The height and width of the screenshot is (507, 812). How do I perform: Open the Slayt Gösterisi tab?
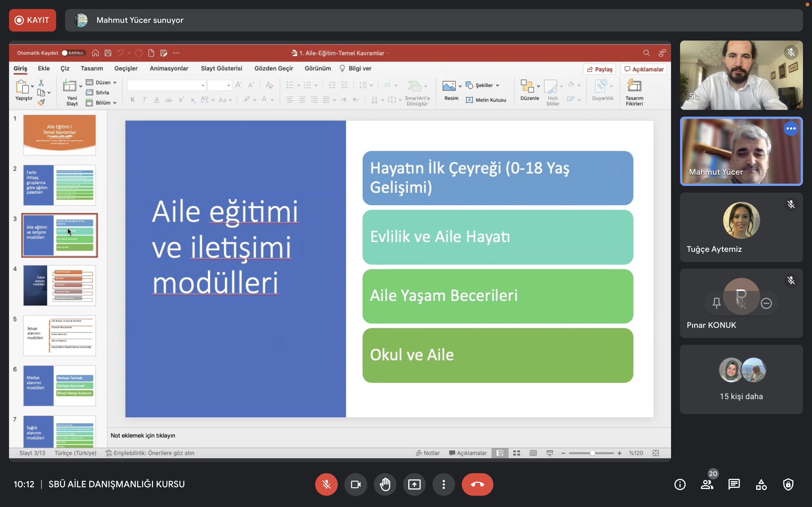pos(221,68)
